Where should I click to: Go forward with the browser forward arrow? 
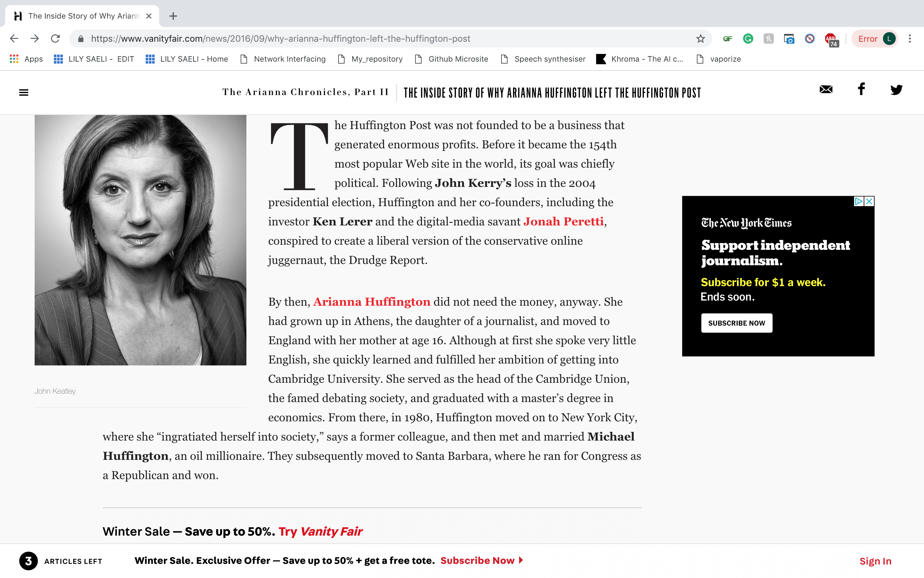35,39
